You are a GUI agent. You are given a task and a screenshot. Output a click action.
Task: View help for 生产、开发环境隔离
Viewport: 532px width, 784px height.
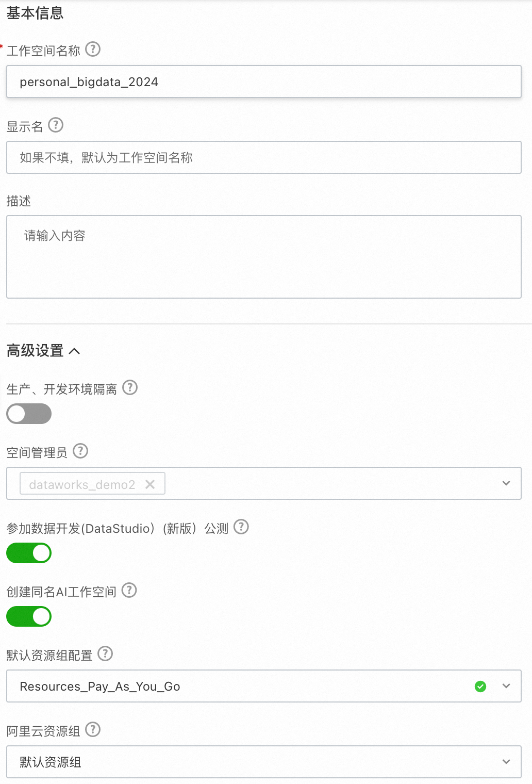click(x=130, y=388)
